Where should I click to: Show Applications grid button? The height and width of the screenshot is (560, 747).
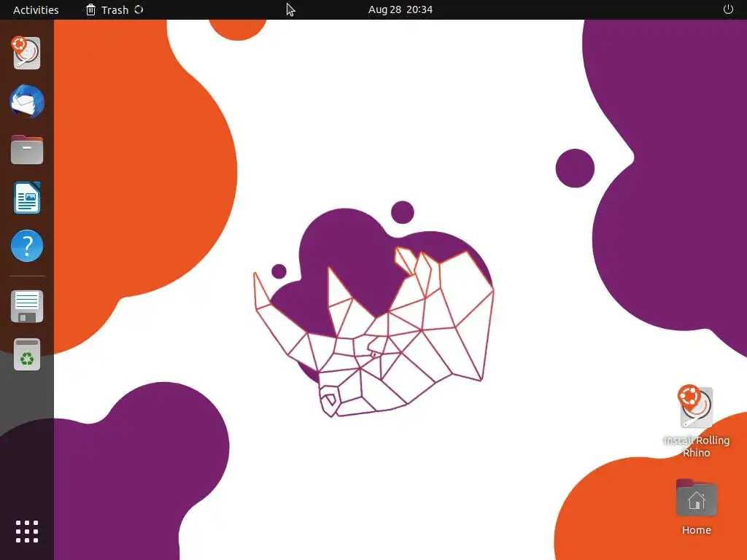pos(27,532)
